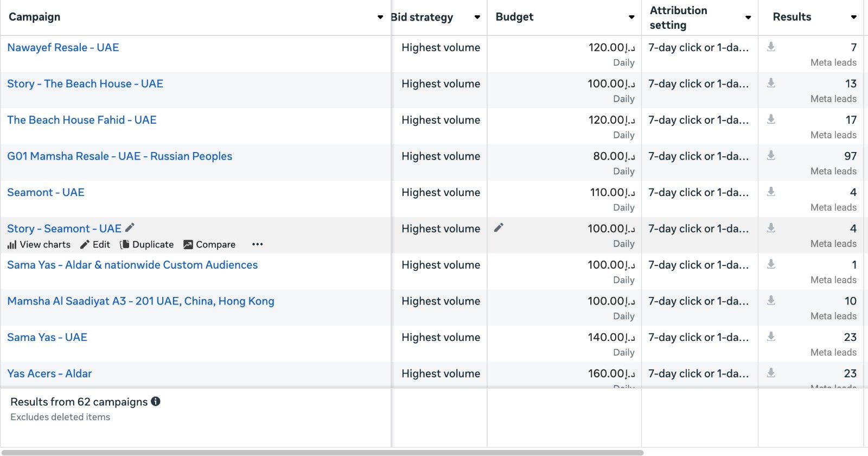Click the rename pencil next to Story - Seamont - UAE
Viewport: 868px width, 456px height.
coord(130,228)
